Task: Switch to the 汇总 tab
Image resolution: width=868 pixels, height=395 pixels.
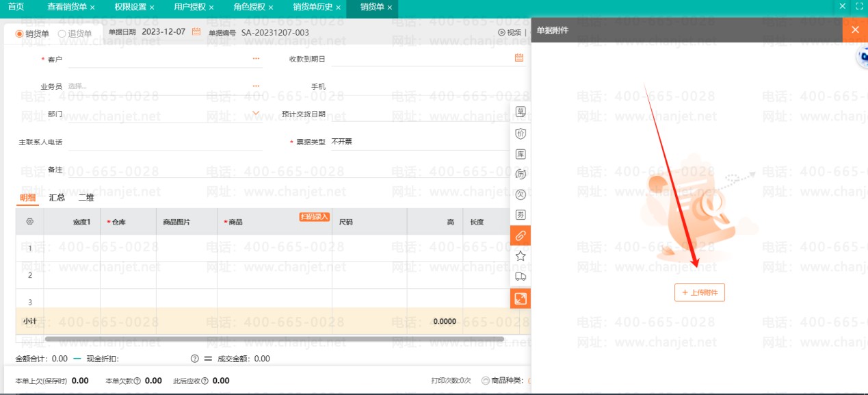Action: 57,198
